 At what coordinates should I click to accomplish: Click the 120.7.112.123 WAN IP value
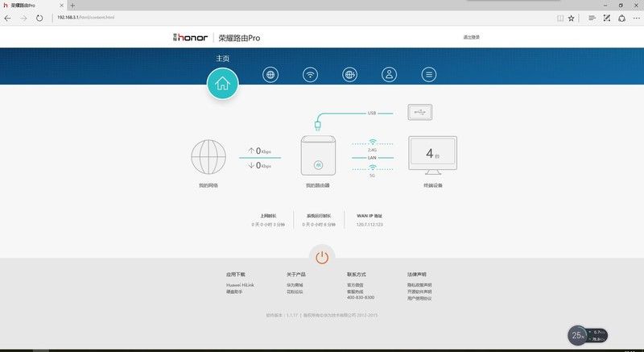[x=369, y=225]
